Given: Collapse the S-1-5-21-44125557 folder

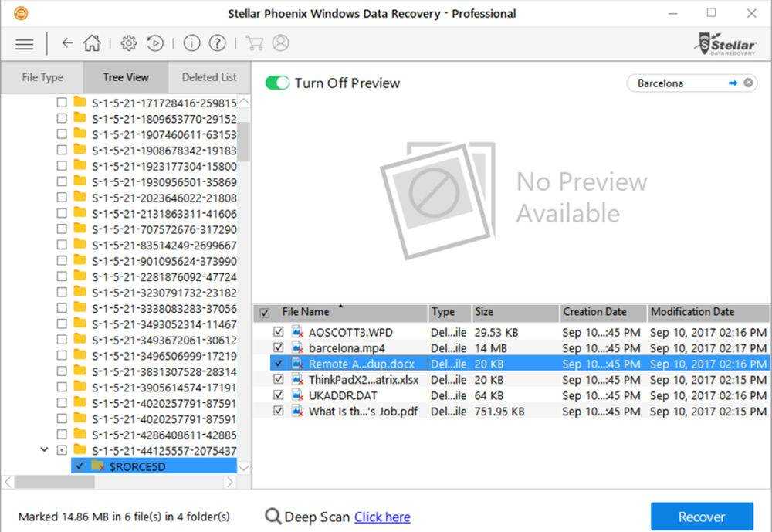Looking at the screenshot, I should pos(45,450).
